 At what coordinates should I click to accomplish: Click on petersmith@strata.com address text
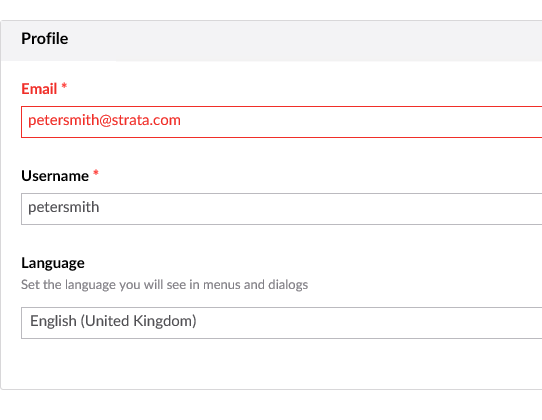[x=104, y=120]
